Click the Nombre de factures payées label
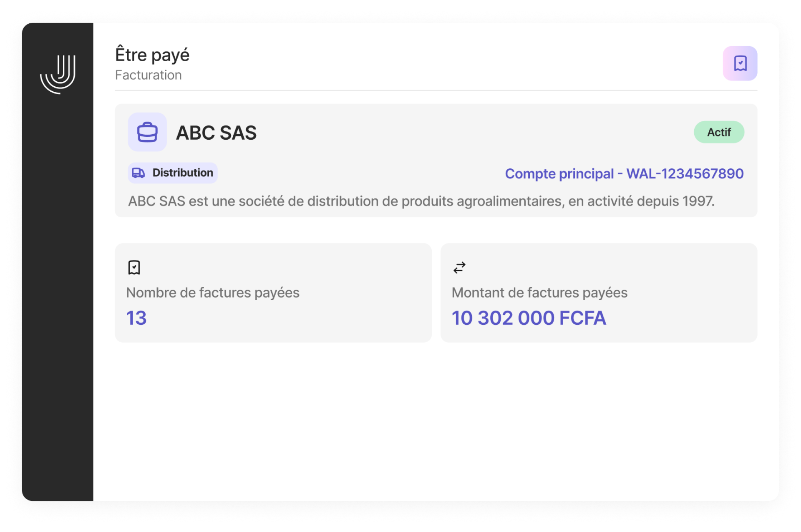 [213, 293]
